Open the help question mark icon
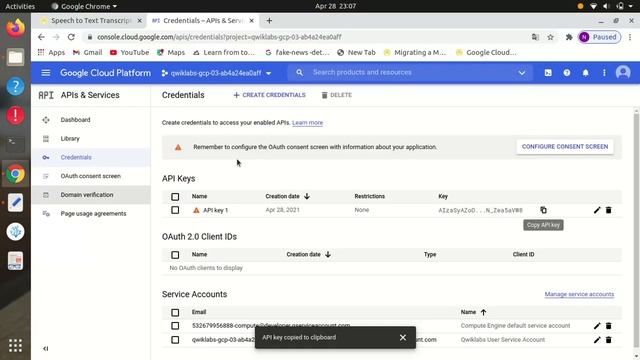The width and height of the screenshot is (640, 360). [x=567, y=73]
